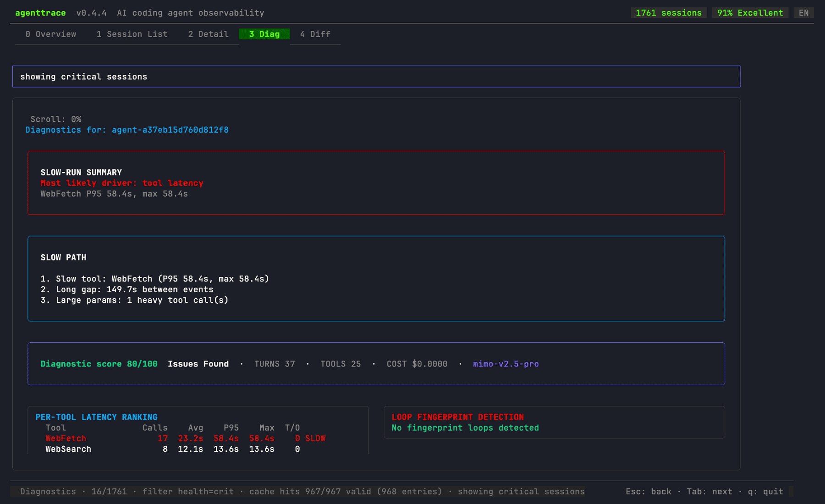Click the SLOW flag on WebFetch row

(315, 438)
